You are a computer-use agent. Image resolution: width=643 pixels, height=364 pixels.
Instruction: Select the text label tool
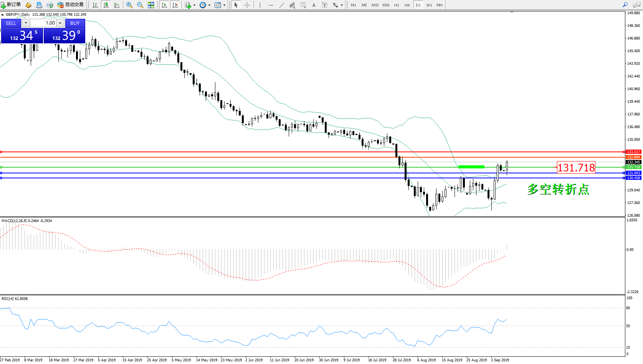(x=324, y=5)
